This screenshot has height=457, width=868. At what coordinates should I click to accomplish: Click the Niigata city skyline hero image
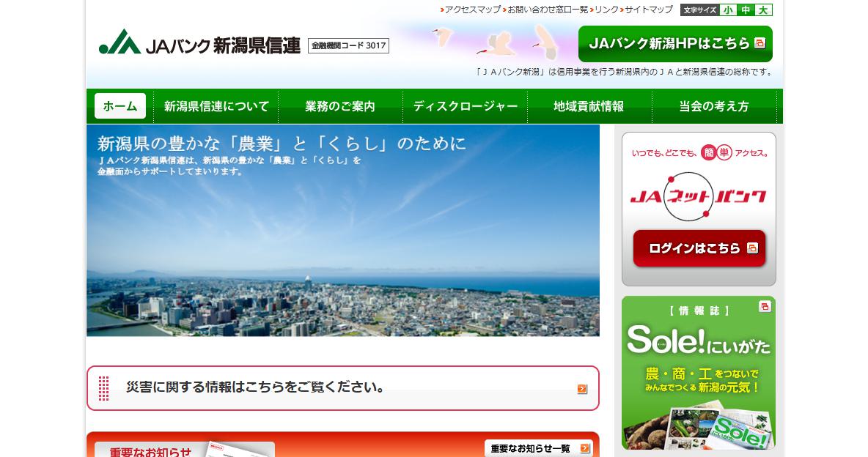click(x=342, y=230)
